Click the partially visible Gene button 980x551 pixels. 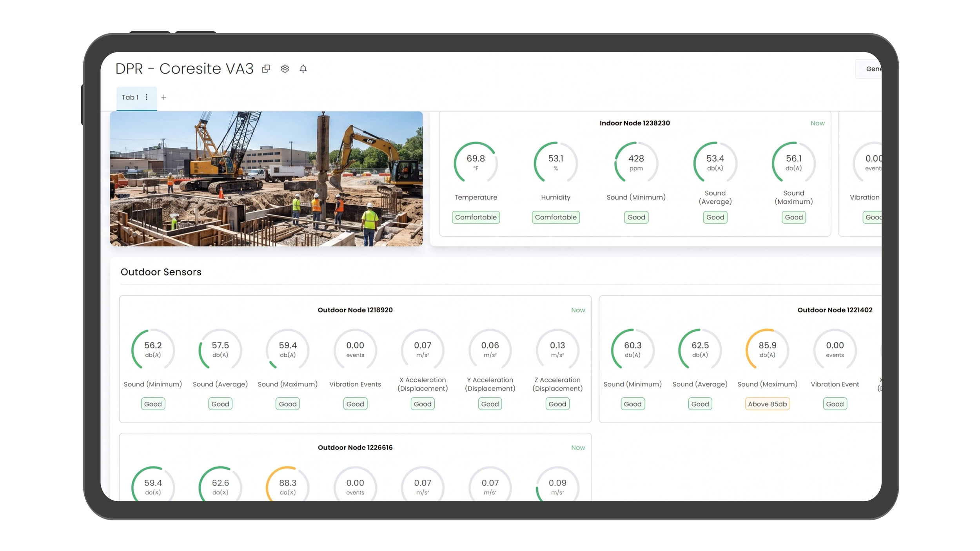click(869, 69)
